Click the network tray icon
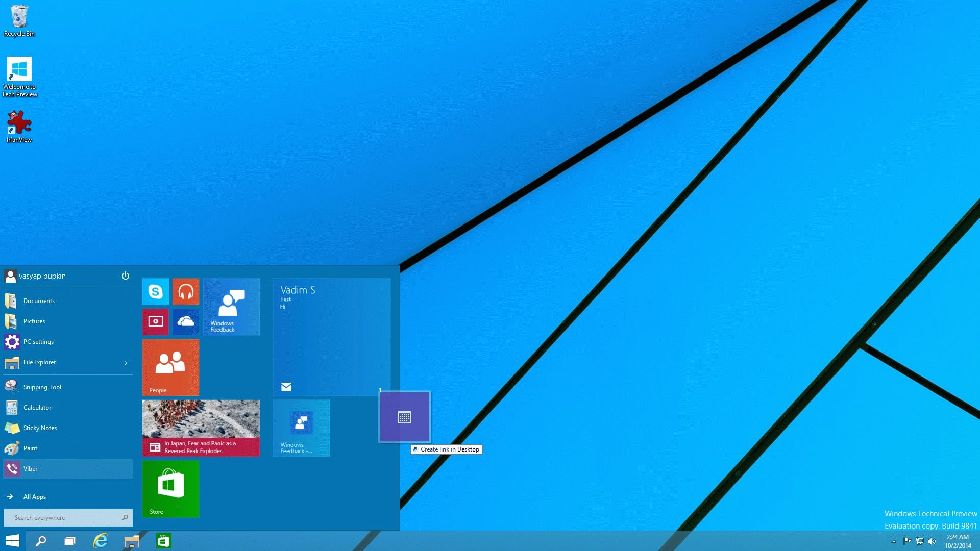This screenshot has width=980, height=551. coord(920,541)
